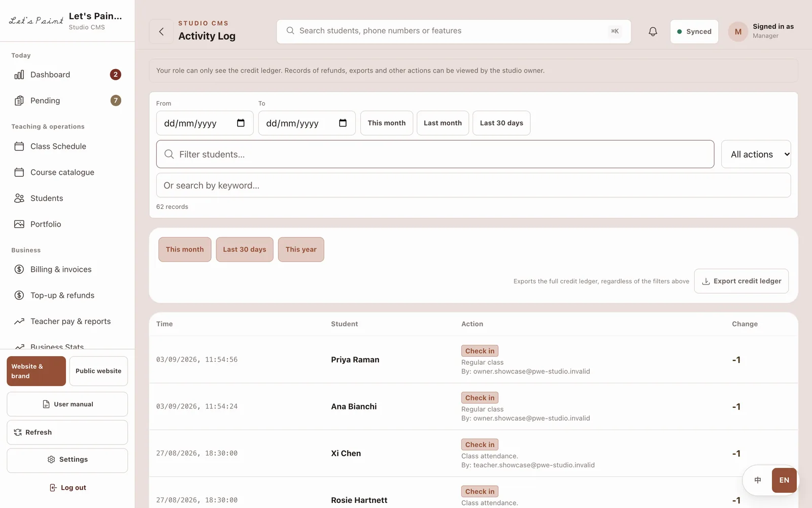
Task: Open the User manual
Action: click(x=67, y=404)
